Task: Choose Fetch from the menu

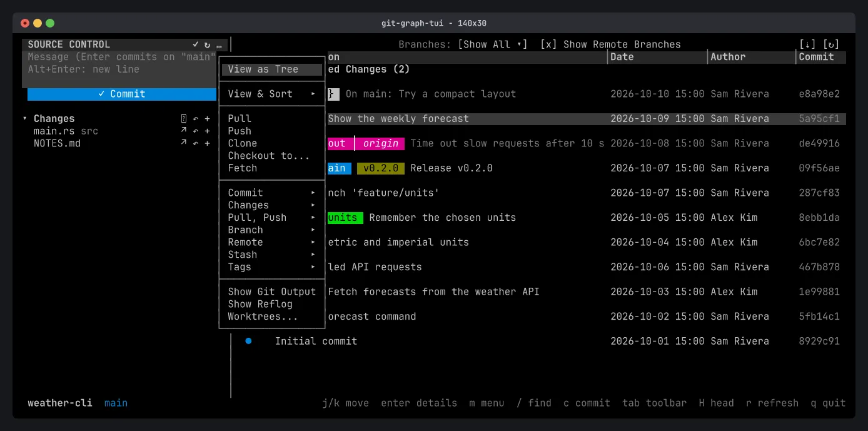Action: click(x=272, y=168)
